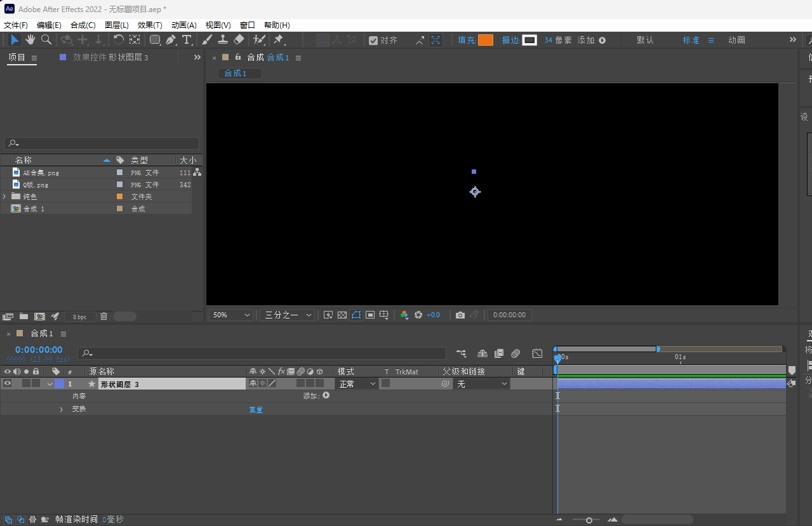Select the Rotation tool
This screenshot has width=812, height=526.
point(119,40)
